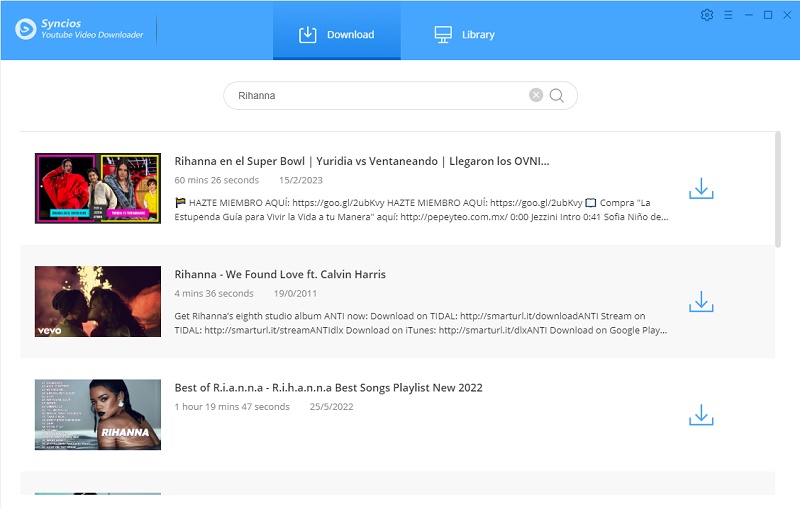
Task: Open the hamburger menu icon
Action: (x=728, y=15)
